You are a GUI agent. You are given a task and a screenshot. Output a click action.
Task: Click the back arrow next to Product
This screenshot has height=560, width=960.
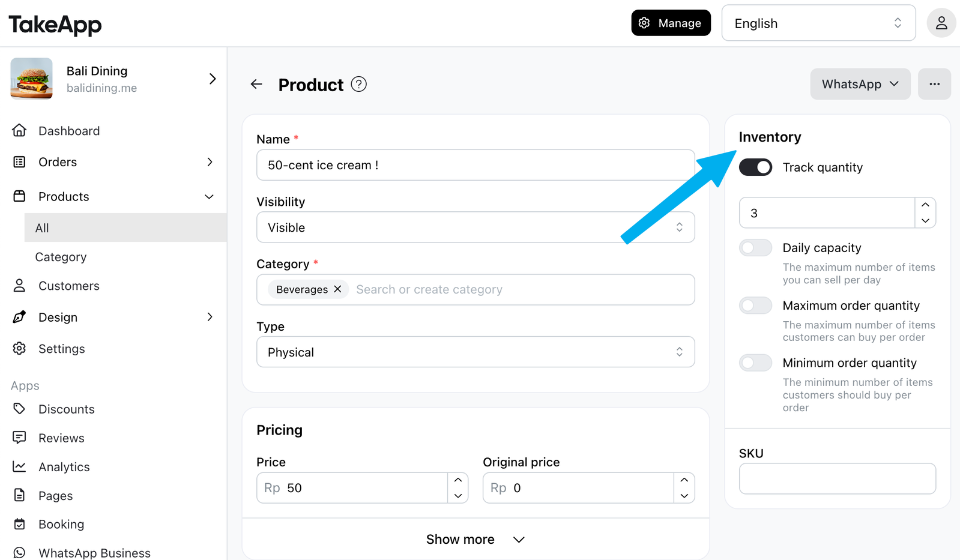click(256, 85)
